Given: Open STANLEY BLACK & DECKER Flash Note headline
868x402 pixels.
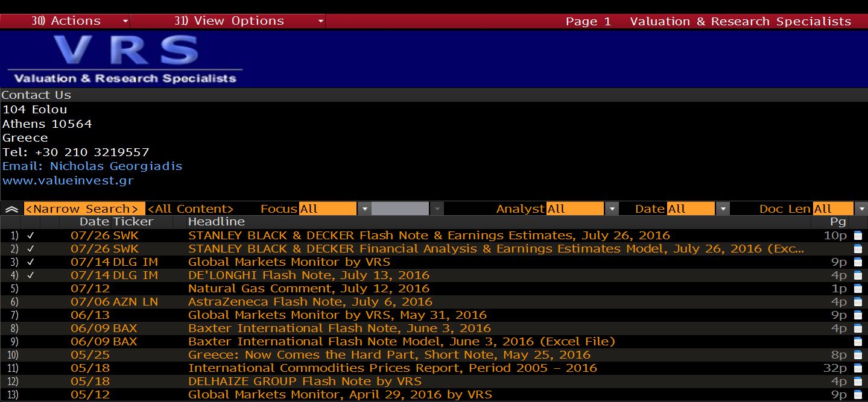Looking at the screenshot, I should tap(429, 236).
